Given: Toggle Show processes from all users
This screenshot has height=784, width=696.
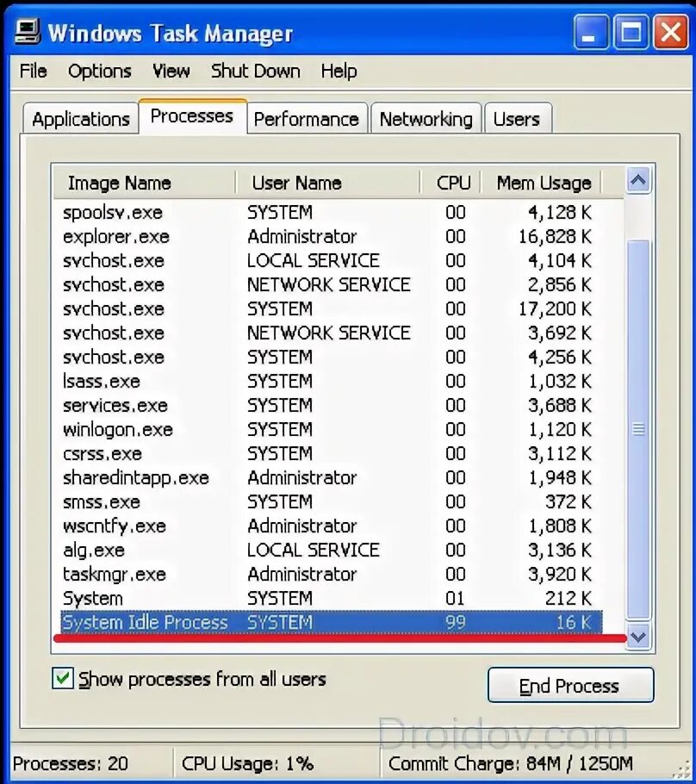Looking at the screenshot, I should pos(63,679).
